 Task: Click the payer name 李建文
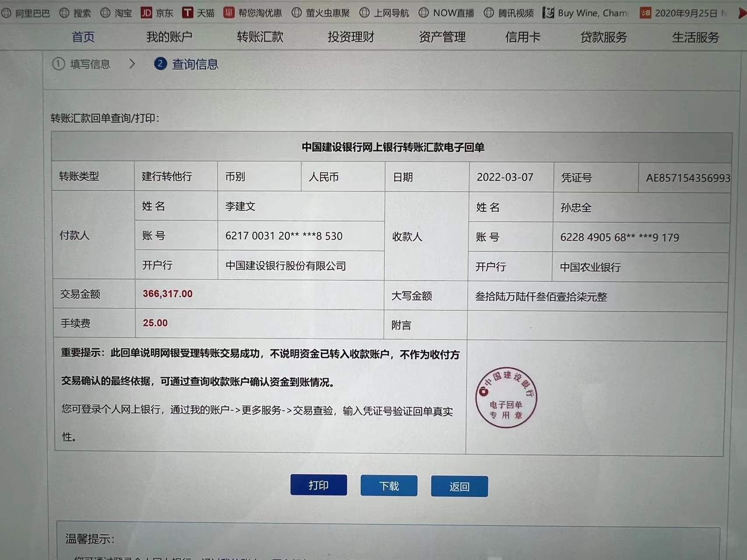click(240, 206)
